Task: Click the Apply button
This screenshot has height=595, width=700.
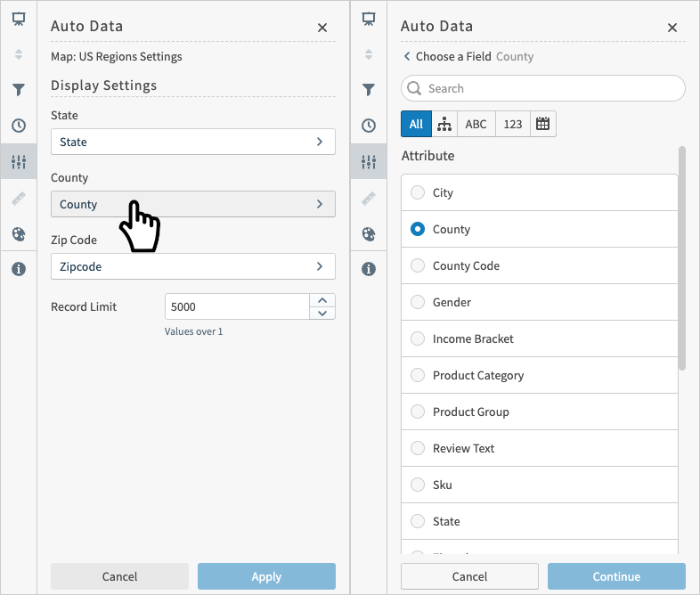Action: 266,576
